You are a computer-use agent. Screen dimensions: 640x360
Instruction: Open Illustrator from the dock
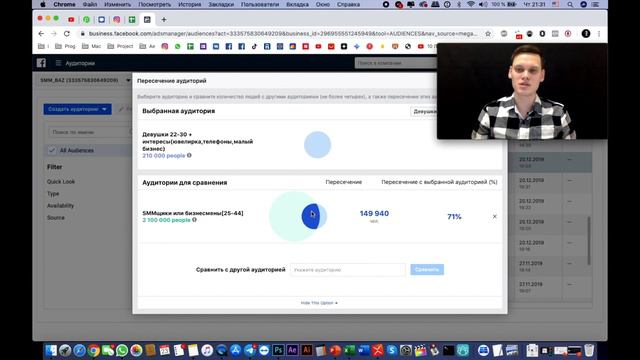coord(307,350)
